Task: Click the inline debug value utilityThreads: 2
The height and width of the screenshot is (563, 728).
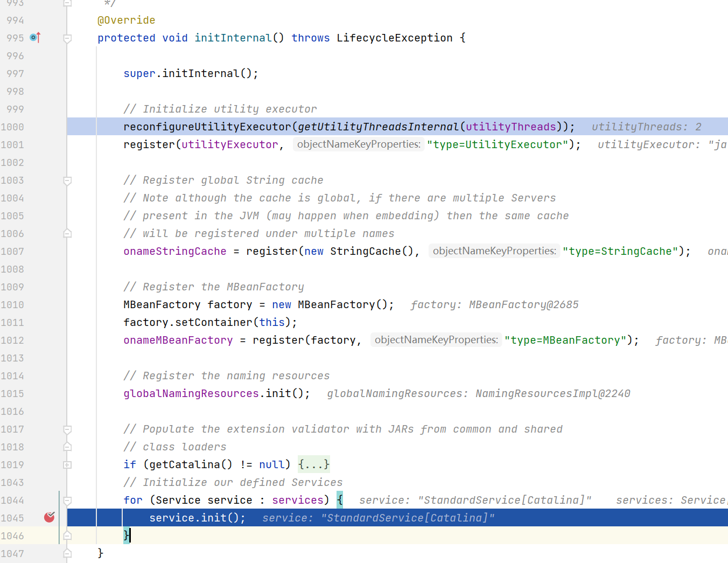Action: pyautogui.click(x=647, y=127)
